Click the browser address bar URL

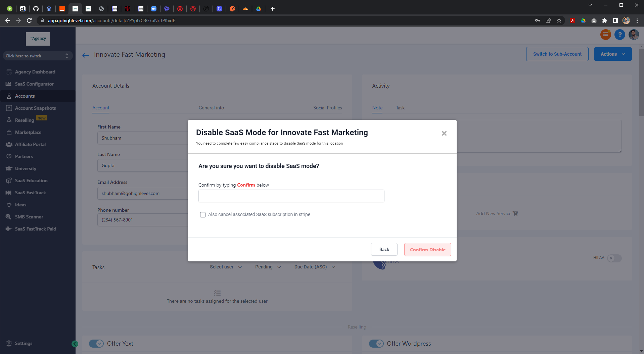coord(111,20)
